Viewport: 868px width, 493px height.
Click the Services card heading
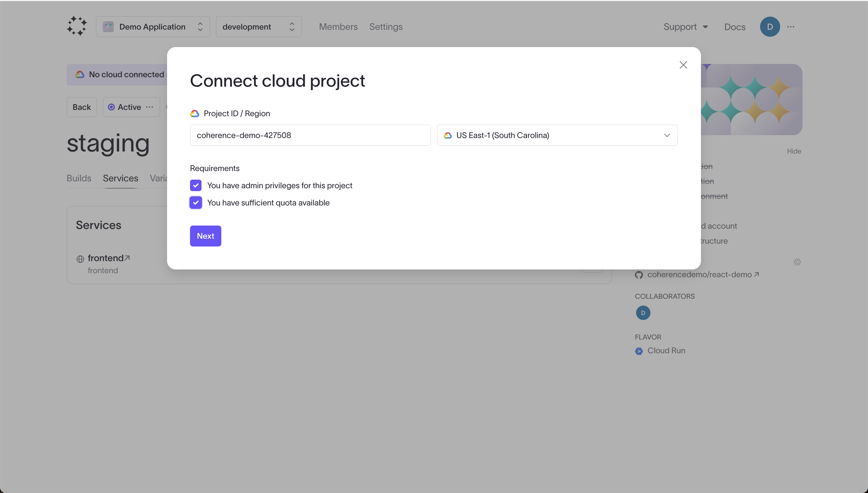pyautogui.click(x=98, y=225)
